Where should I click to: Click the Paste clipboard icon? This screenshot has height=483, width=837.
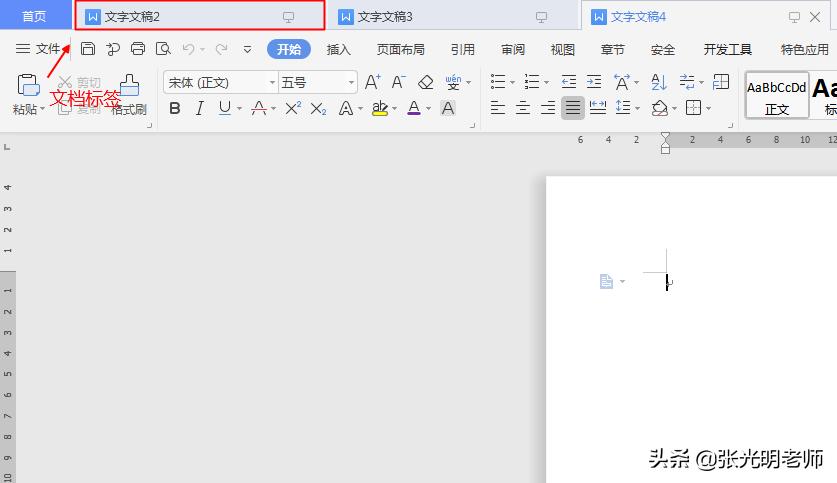click(x=28, y=85)
